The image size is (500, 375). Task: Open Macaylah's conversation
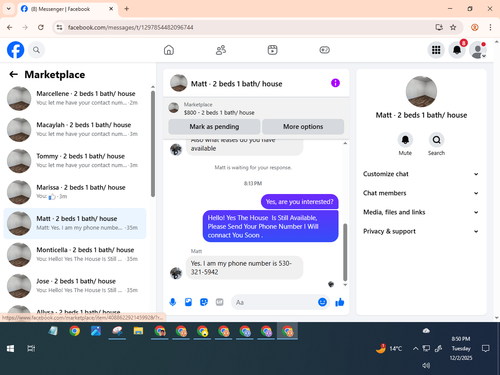[x=75, y=130]
